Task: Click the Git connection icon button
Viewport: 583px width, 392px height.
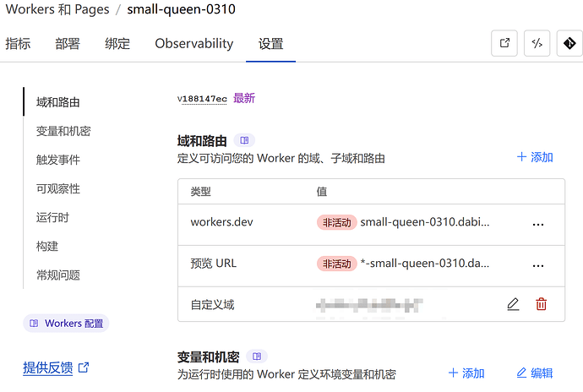Action: pyautogui.click(x=569, y=44)
